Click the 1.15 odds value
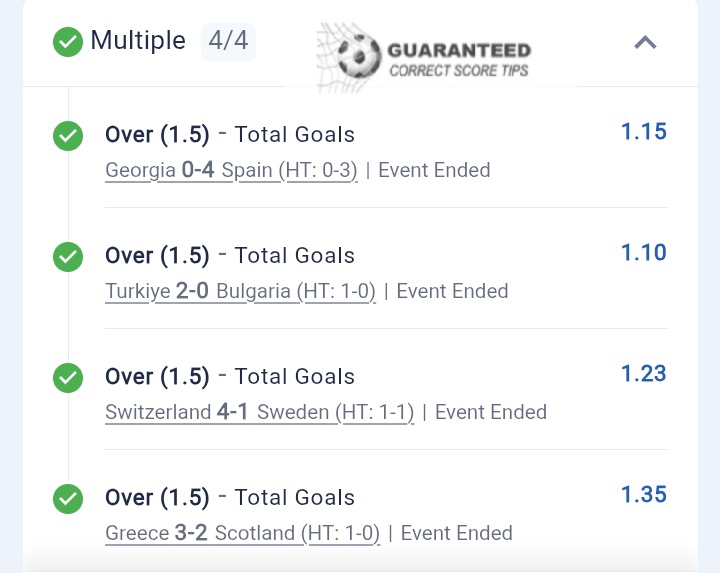This screenshot has width=720, height=573. click(x=643, y=132)
